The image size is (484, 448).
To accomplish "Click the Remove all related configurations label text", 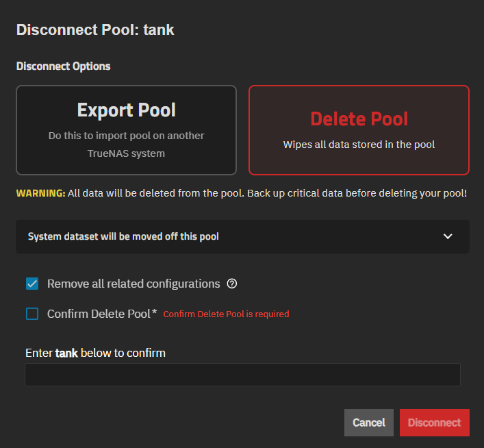I will [133, 284].
